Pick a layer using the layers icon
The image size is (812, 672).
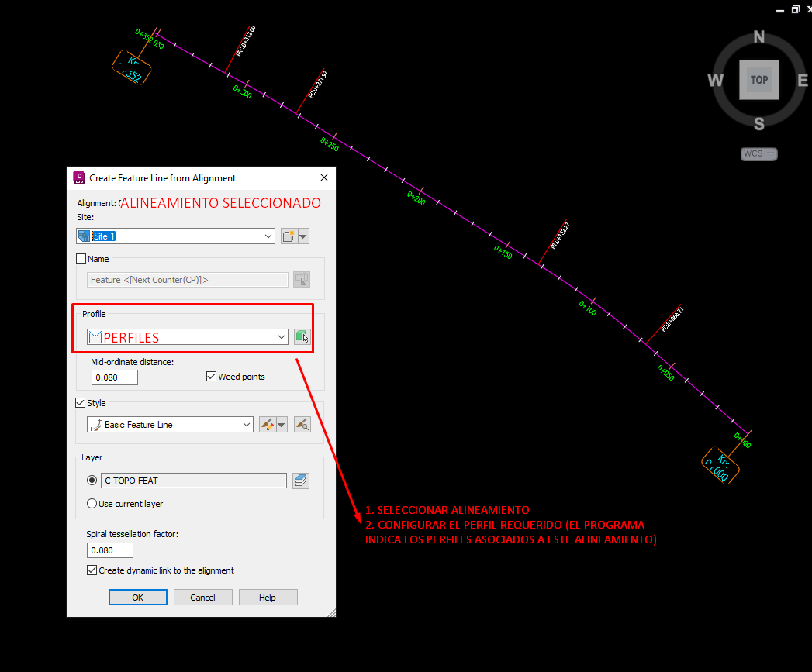301,480
